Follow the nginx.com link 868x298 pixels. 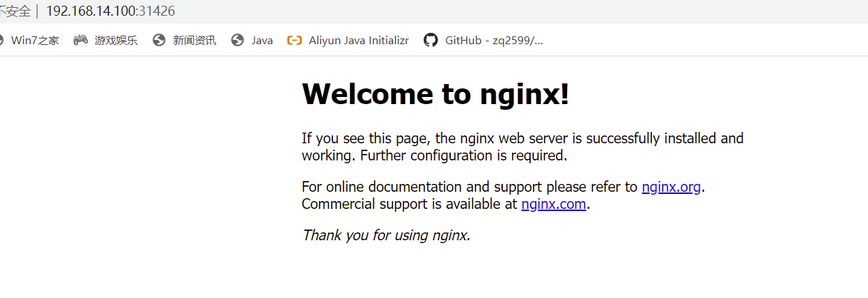click(x=553, y=205)
